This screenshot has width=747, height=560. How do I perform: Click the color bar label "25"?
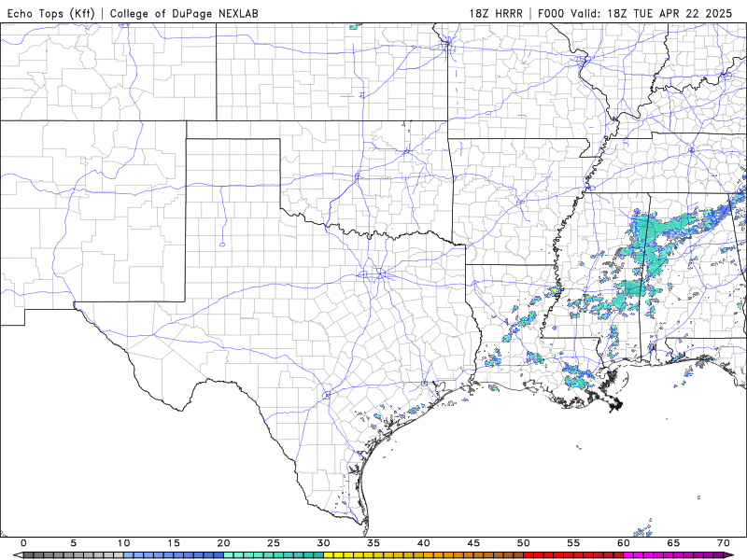274,543
